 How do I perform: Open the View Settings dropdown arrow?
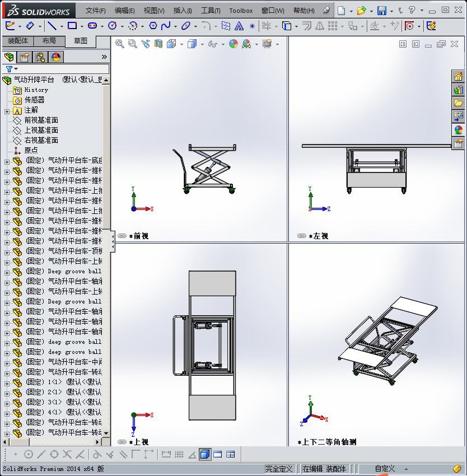tap(278, 44)
